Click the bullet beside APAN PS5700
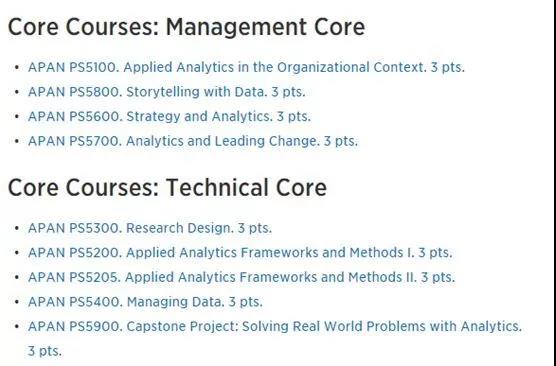 17,141
